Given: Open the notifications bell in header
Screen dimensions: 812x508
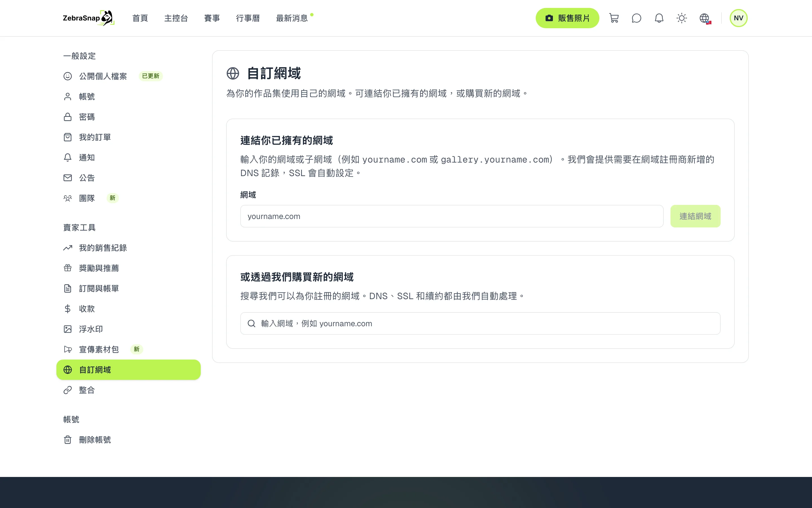Looking at the screenshot, I should tap(659, 18).
